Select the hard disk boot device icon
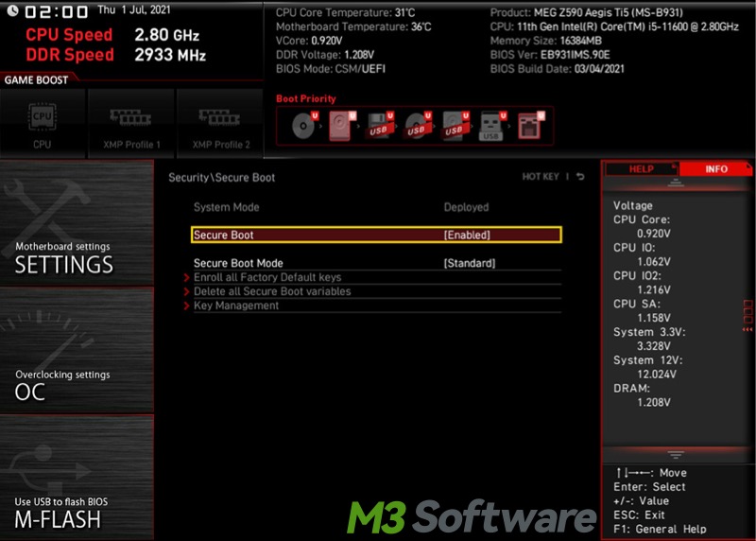The image size is (756, 541). tap(342, 126)
